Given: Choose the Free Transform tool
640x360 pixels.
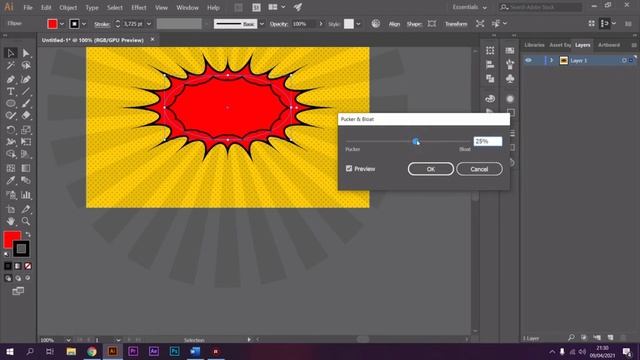Looking at the screenshot, I should pos(26,142).
